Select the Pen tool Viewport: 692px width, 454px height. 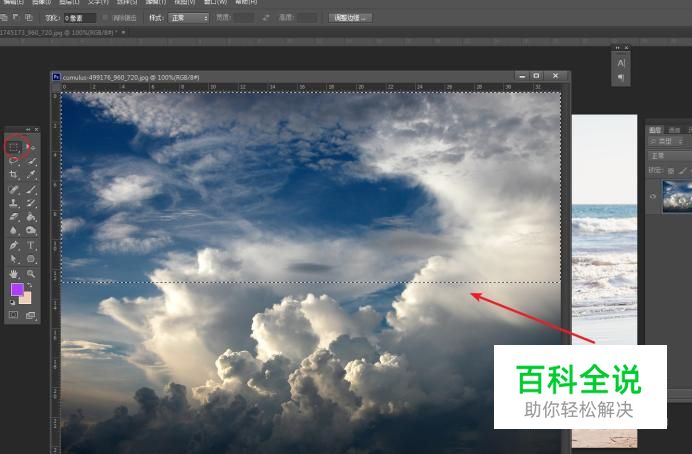pyautogui.click(x=14, y=245)
